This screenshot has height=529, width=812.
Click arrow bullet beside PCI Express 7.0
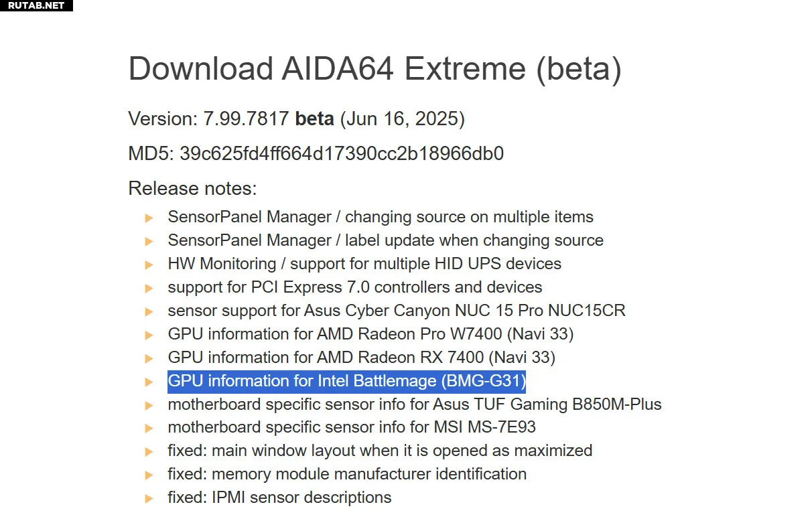tap(149, 288)
